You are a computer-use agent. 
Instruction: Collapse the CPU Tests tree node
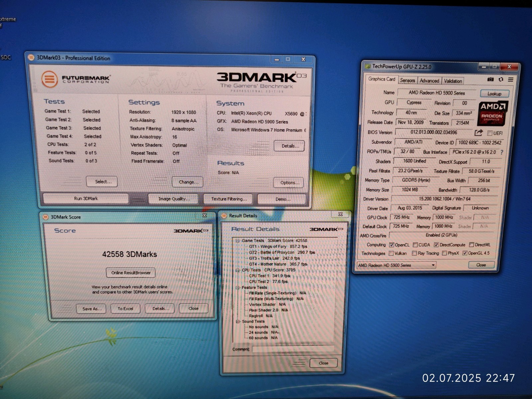[x=237, y=270]
